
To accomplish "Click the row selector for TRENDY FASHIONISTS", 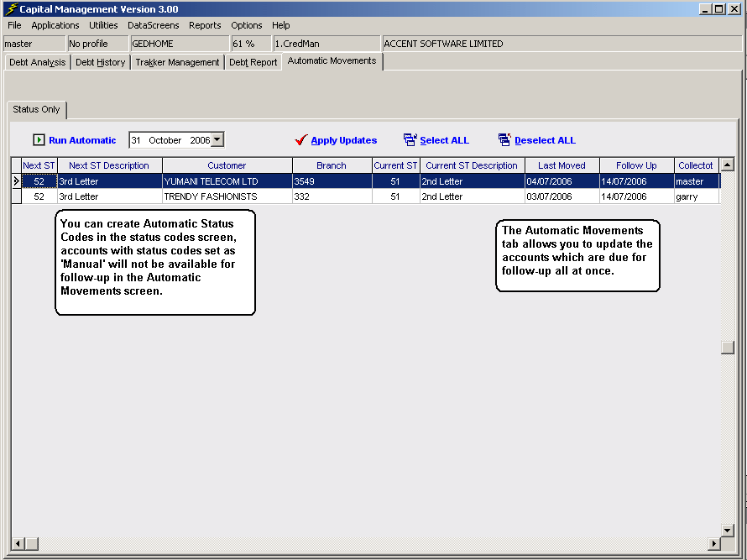I will [x=16, y=196].
